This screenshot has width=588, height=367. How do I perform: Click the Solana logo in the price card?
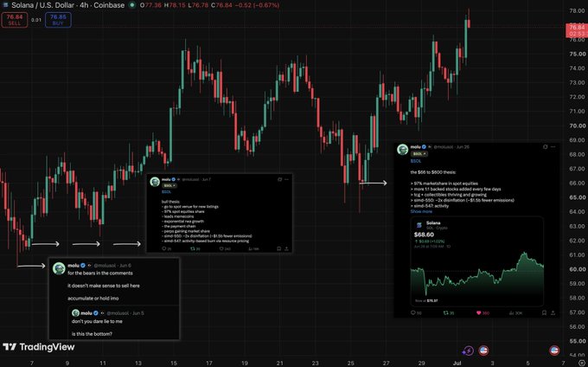click(419, 225)
